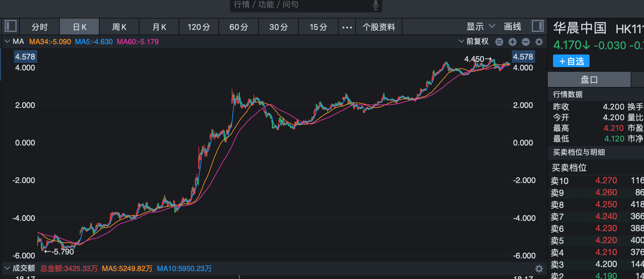Switch to the 分时 chart tab
Screen dimensions: 644x279
coord(40,27)
